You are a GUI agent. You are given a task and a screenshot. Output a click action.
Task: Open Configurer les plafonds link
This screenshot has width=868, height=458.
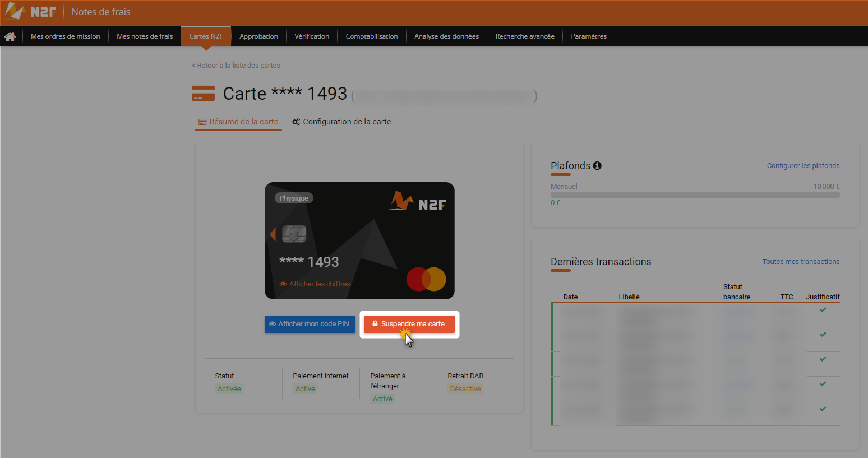[803, 166]
